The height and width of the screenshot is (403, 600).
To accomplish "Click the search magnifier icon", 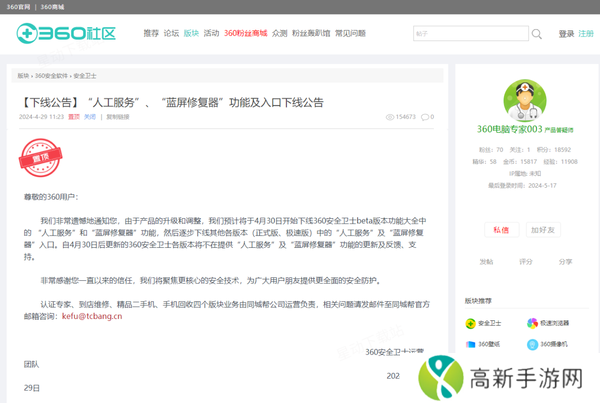I will [537, 34].
